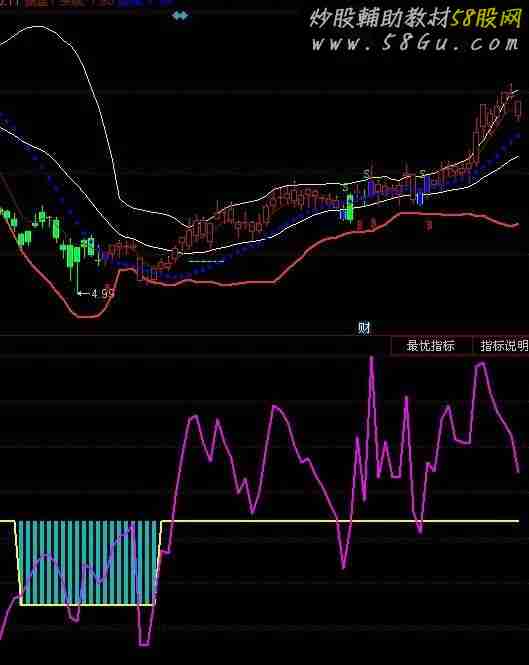
Task: Click the 炒股辅助教材58股网 watermark text
Action: coord(416,19)
